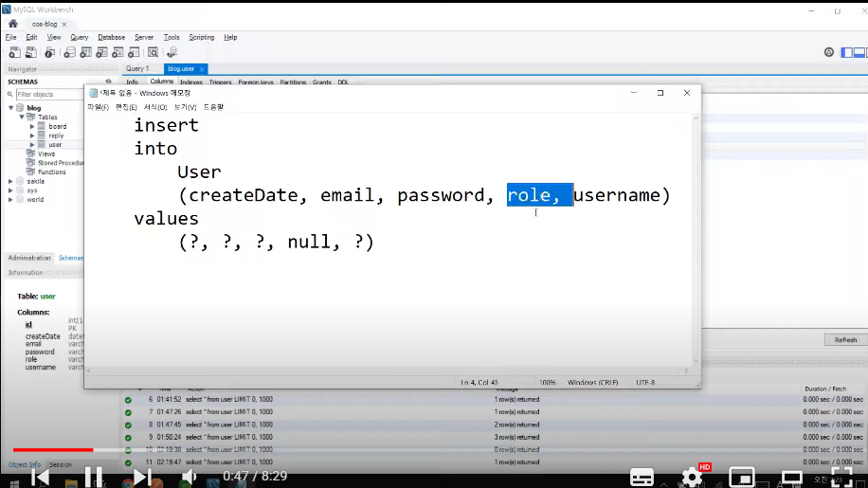Click the new SQL tab toolbar icon
Screen dimensions: 868x488
click(14, 52)
